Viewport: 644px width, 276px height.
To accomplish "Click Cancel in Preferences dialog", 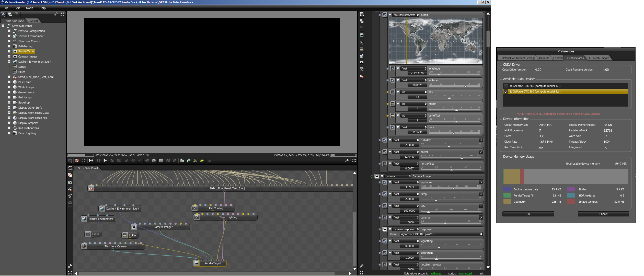I will [x=603, y=214].
